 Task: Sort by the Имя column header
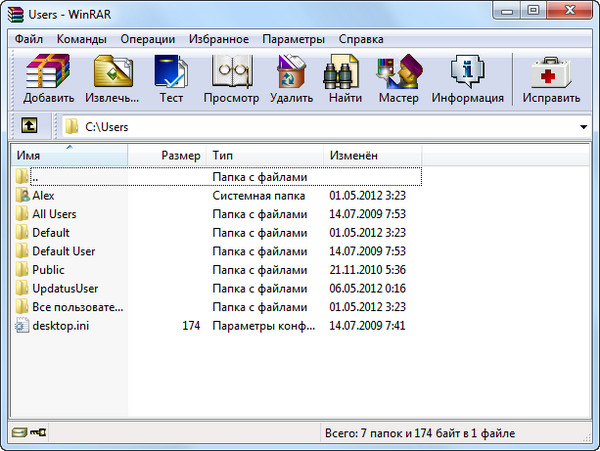(70, 156)
